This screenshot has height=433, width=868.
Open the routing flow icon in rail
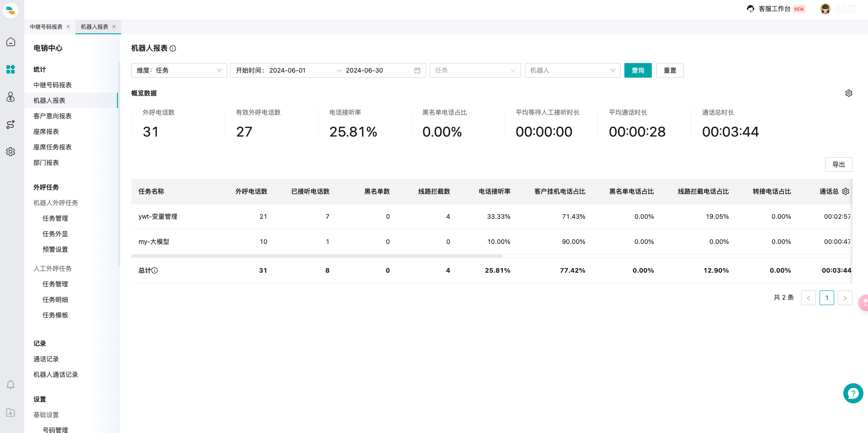coord(11,124)
